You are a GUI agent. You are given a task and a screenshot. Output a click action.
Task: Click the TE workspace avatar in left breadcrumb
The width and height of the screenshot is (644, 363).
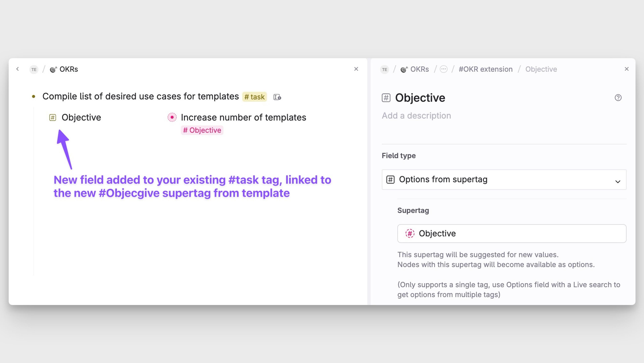tap(34, 69)
